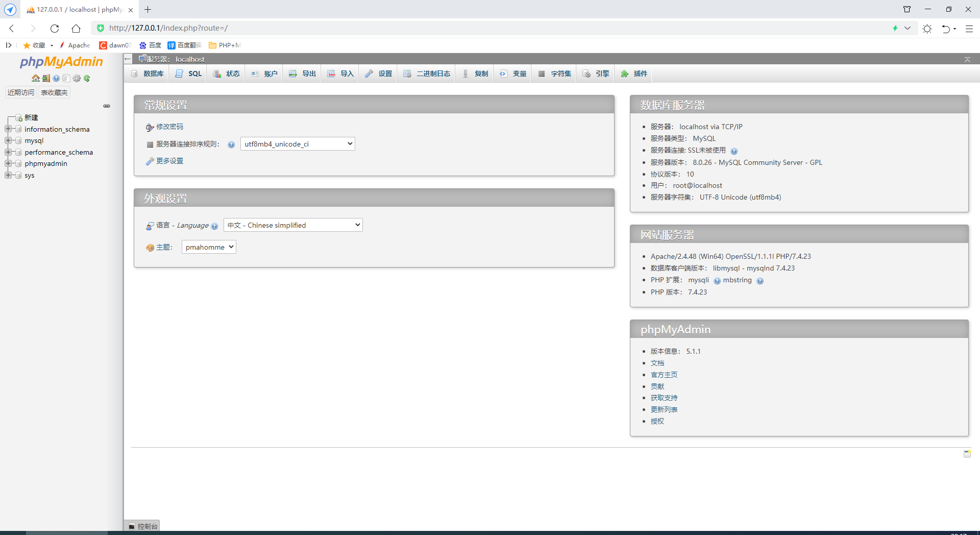Screen dimensions: 980x535
Task: Open the 状态 tab
Action: (x=226, y=74)
